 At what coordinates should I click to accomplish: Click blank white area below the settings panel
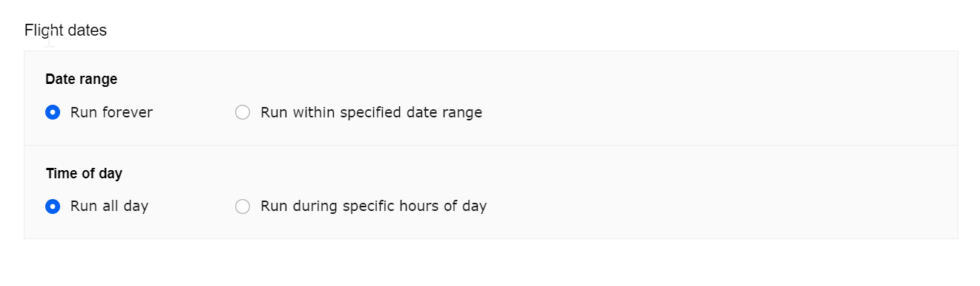tap(490, 263)
